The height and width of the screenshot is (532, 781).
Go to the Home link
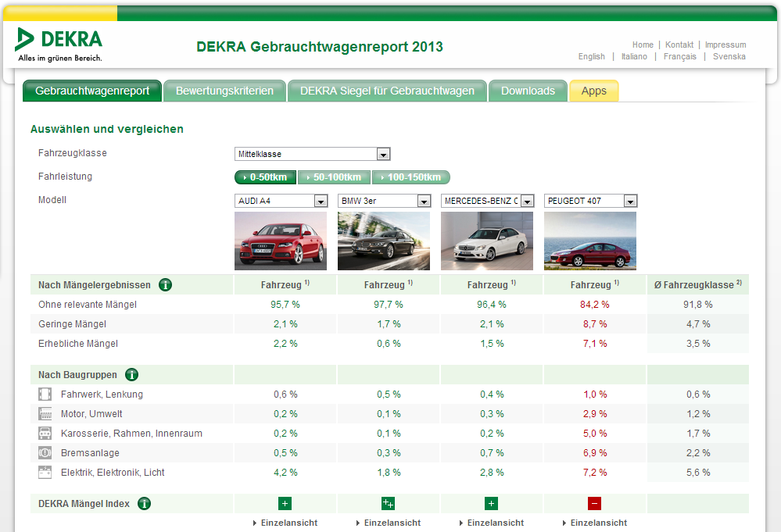tap(643, 45)
